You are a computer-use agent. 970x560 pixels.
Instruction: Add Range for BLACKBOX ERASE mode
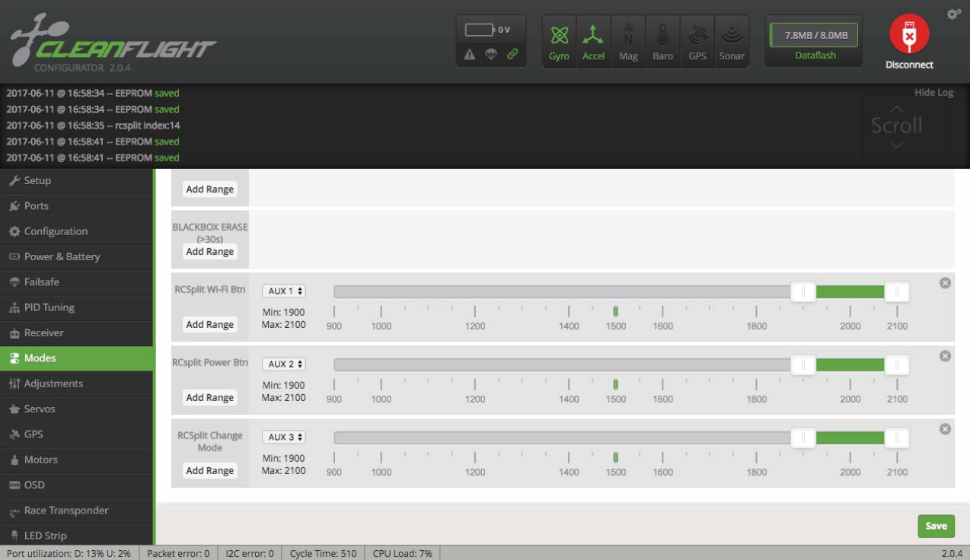tap(210, 252)
